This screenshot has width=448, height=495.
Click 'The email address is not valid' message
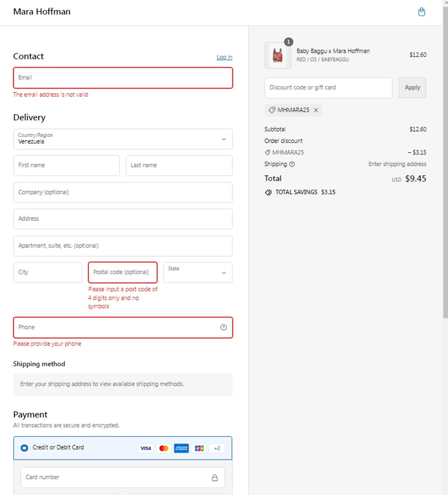pyautogui.click(x=50, y=95)
